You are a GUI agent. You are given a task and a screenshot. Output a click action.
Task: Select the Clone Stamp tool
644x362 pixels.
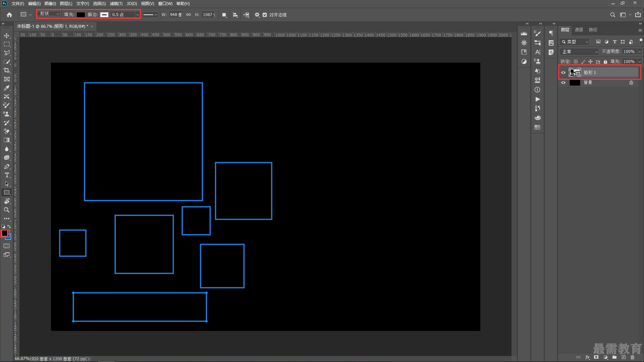pos(7,114)
